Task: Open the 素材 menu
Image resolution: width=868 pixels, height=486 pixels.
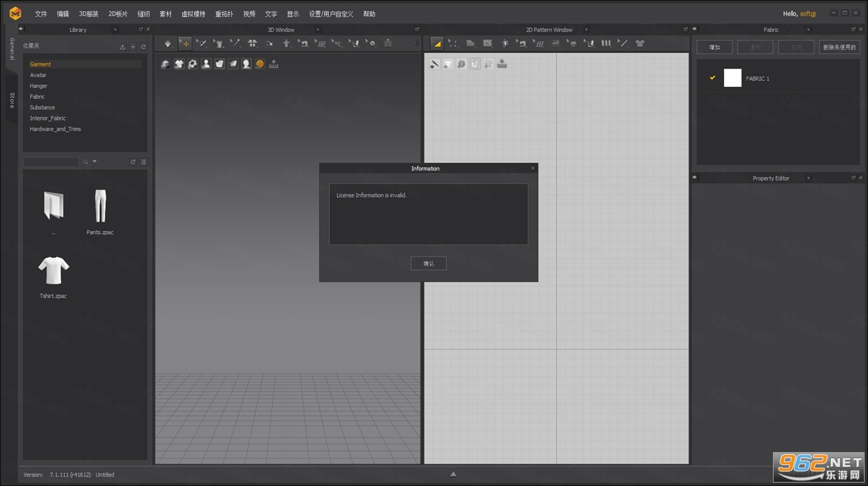Action: tap(166, 14)
